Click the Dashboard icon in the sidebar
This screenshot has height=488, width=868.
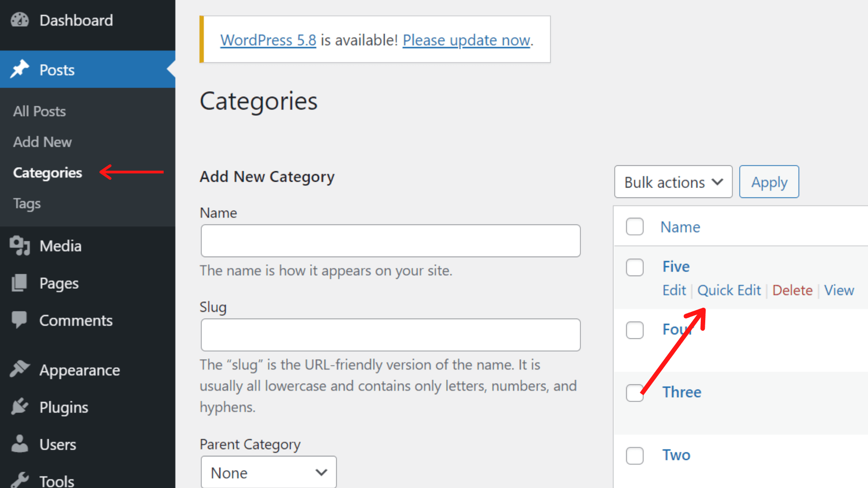[20, 20]
